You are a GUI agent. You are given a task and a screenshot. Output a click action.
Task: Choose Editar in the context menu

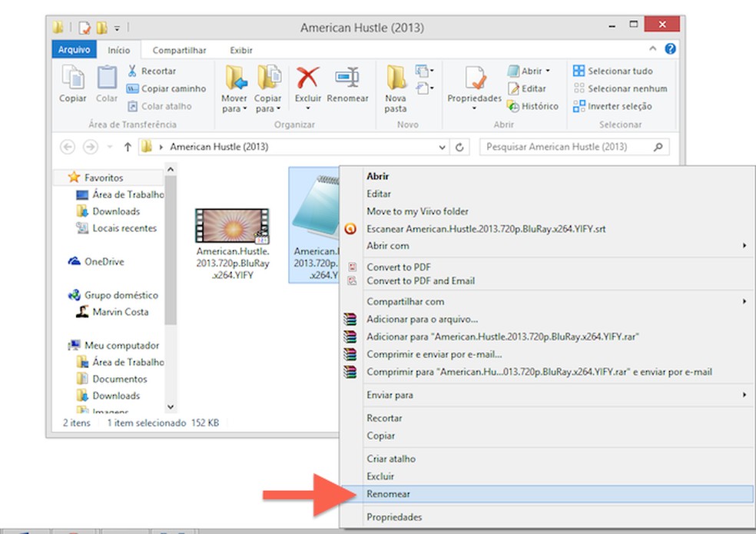point(547,194)
